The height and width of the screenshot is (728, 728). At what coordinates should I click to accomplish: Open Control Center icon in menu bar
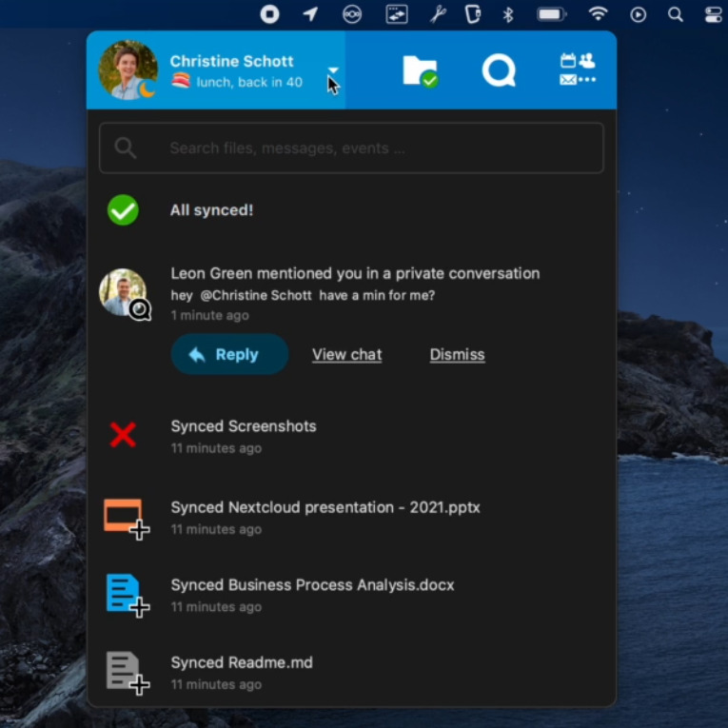[713, 14]
